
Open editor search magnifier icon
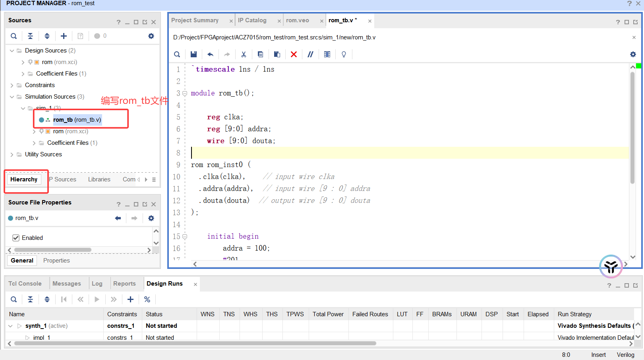[177, 54]
